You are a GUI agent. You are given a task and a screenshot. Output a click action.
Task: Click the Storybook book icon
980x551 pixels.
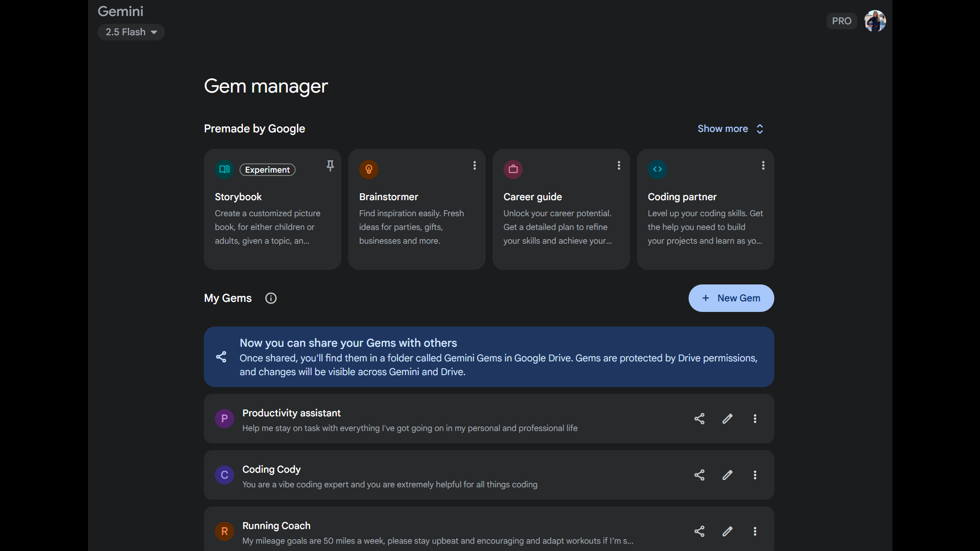[x=224, y=169]
